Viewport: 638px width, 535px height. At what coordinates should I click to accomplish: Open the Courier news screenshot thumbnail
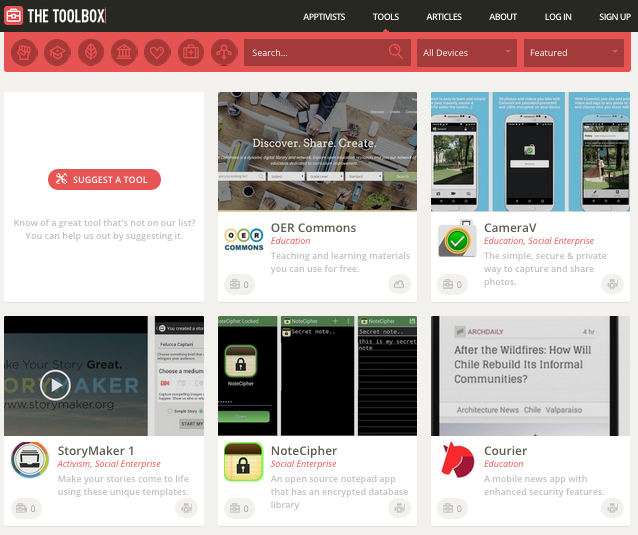531,376
